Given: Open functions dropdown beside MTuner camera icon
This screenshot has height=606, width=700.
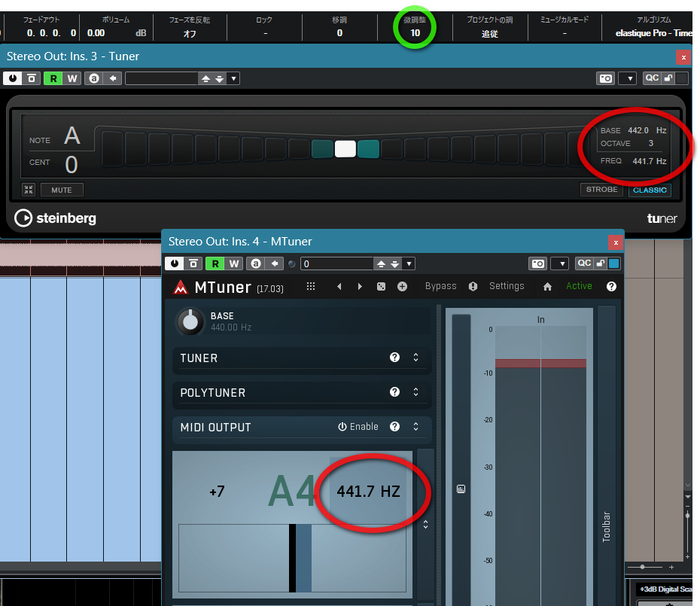Looking at the screenshot, I should 560,263.
